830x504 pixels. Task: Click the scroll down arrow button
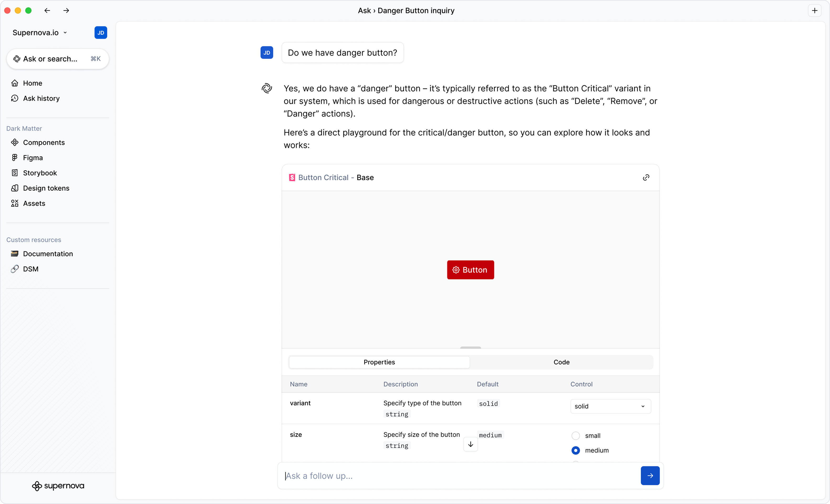pos(470,444)
